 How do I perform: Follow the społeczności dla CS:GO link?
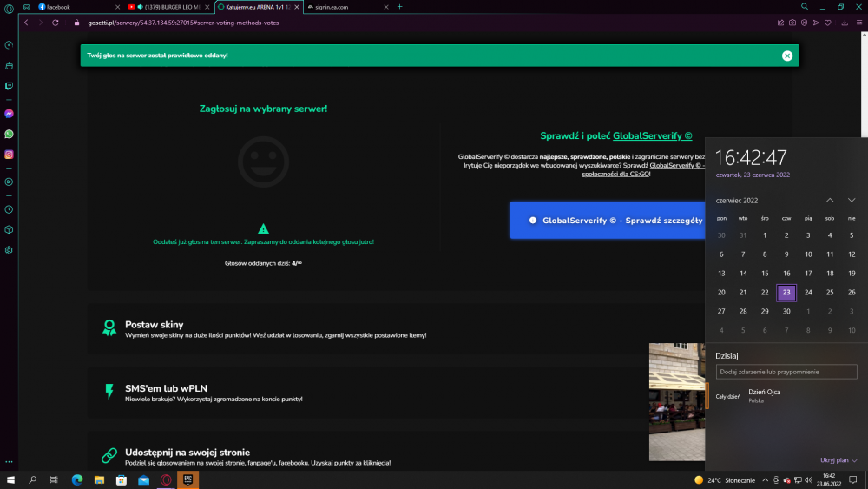tap(615, 174)
